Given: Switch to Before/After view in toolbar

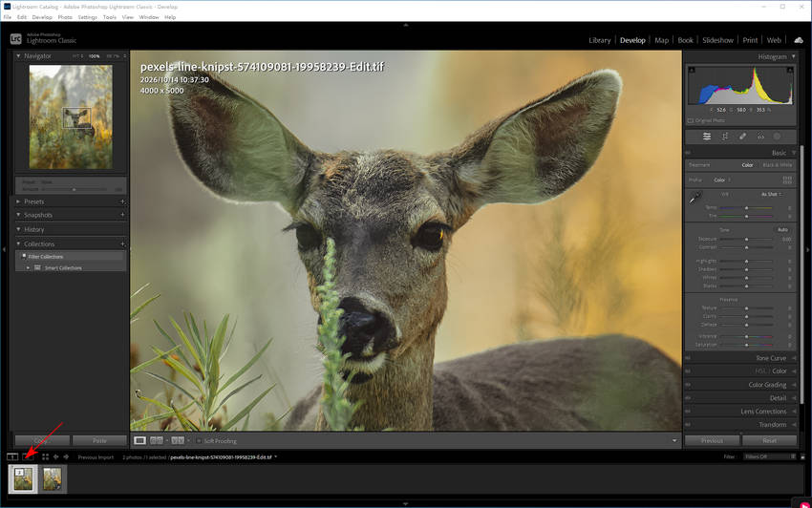Looking at the screenshot, I should click(178, 441).
